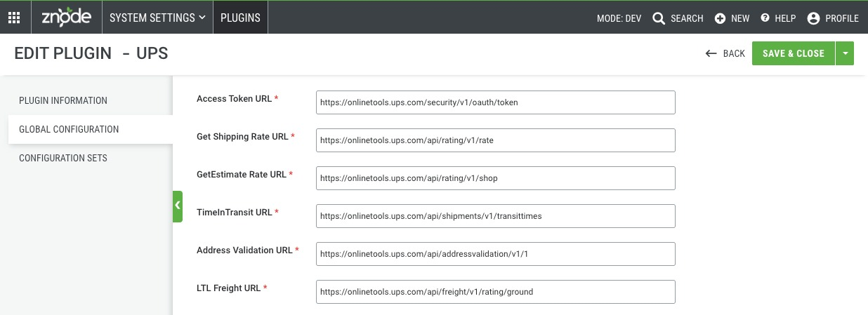The width and height of the screenshot is (868, 315).
Task: Select the Address Validation URL field
Action: coord(496,254)
